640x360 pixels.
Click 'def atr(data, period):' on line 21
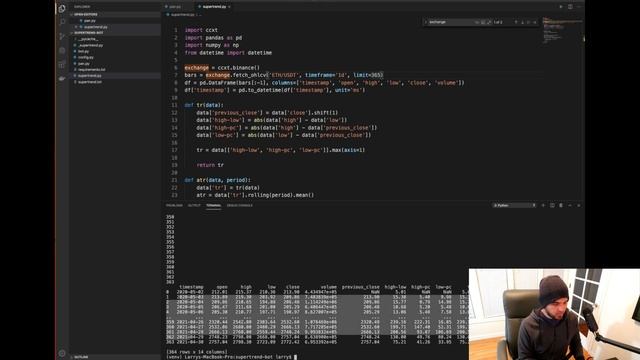(x=218, y=180)
